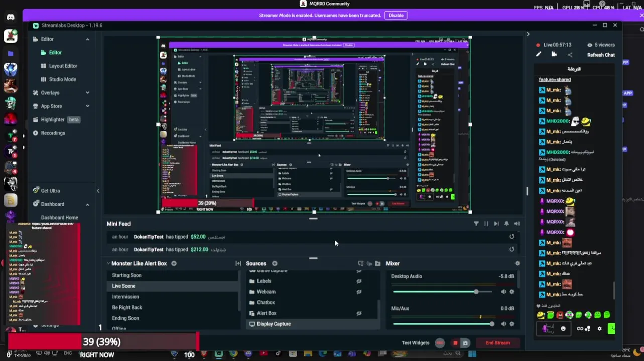
Task: Open Desktop Audio settings gear
Action: pyautogui.click(x=512, y=292)
